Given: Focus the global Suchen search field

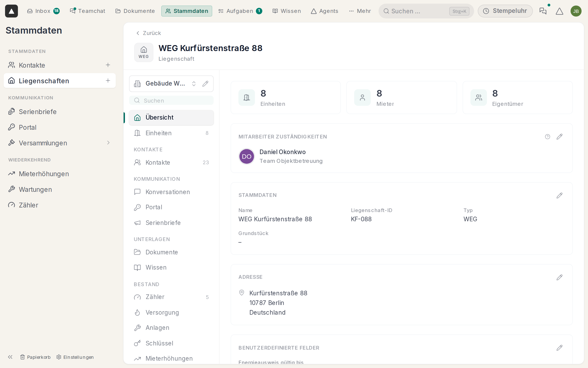Looking at the screenshot, I should coord(426,11).
